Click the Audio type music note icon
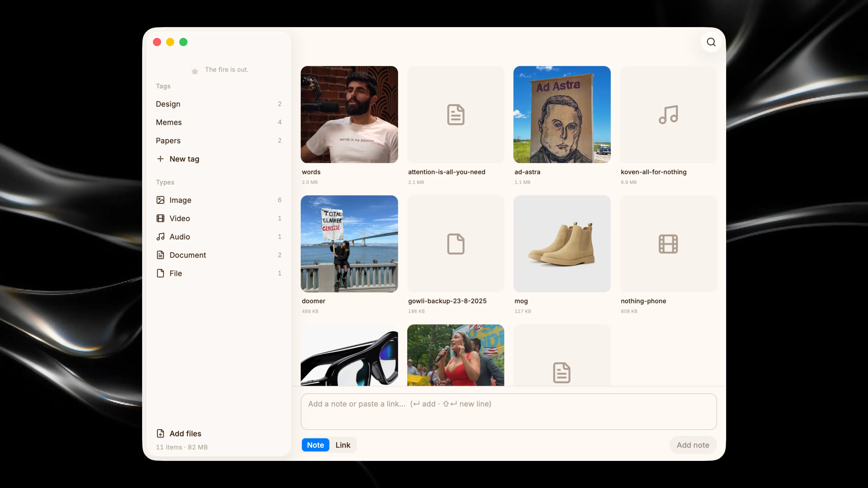 tap(160, 237)
